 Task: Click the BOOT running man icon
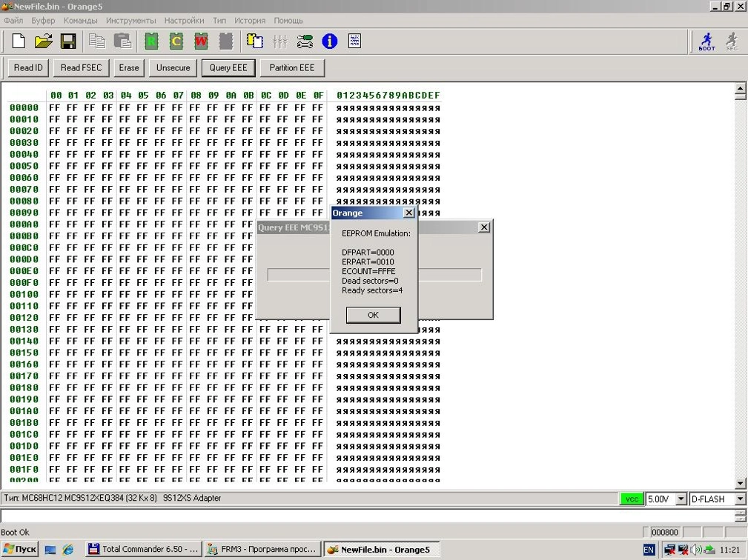(707, 41)
